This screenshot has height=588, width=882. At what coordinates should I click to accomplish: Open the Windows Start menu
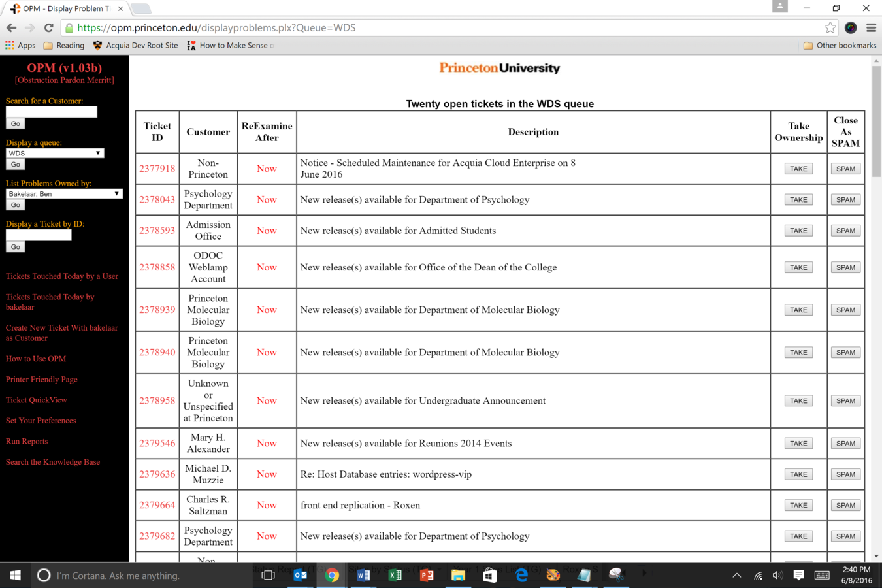pyautogui.click(x=15, y=575)
